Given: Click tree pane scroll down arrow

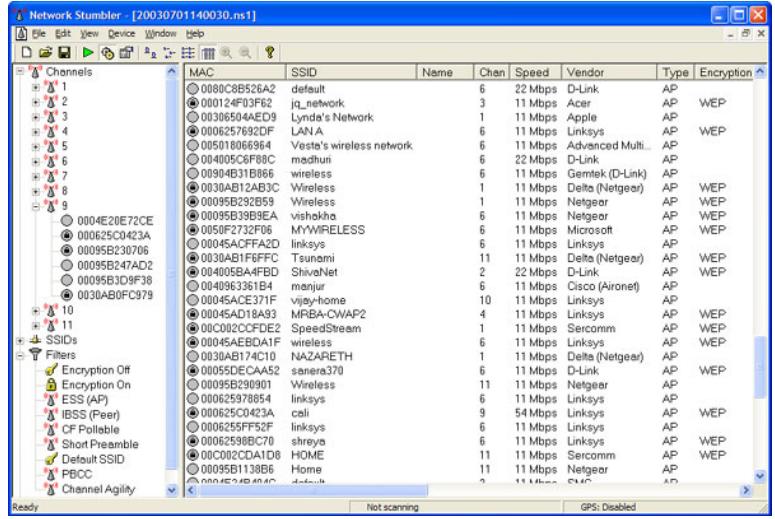Looking at the screenshot, I should (172, 490).
